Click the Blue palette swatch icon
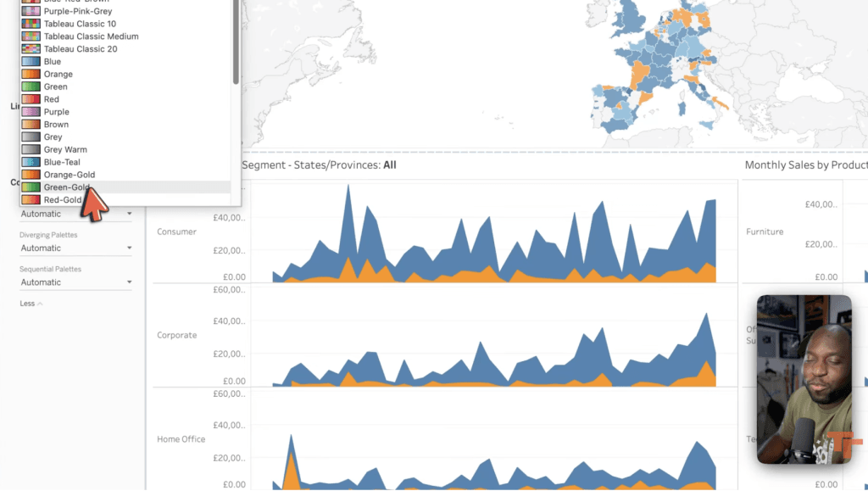The width and height of the screenshot is (868, 491). [31, 62]
